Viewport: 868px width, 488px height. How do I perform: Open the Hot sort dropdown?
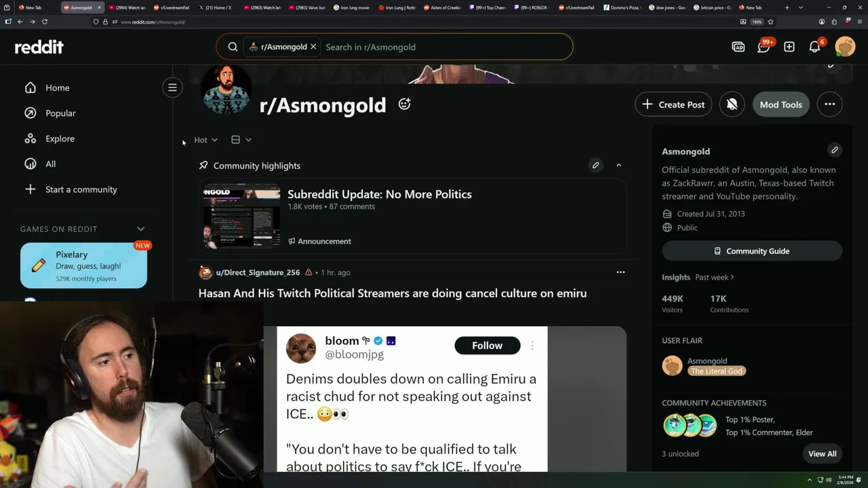205,140
